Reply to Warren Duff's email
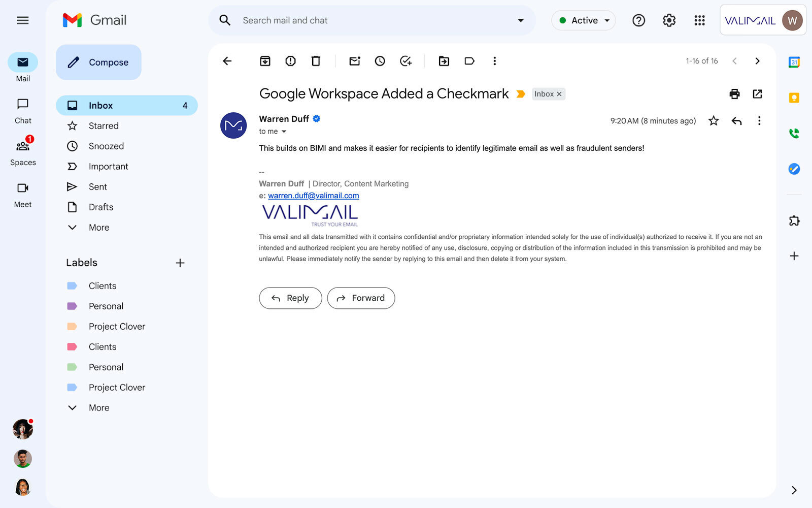The width and height of the screenshot is (812, 508). click(290, 298)
